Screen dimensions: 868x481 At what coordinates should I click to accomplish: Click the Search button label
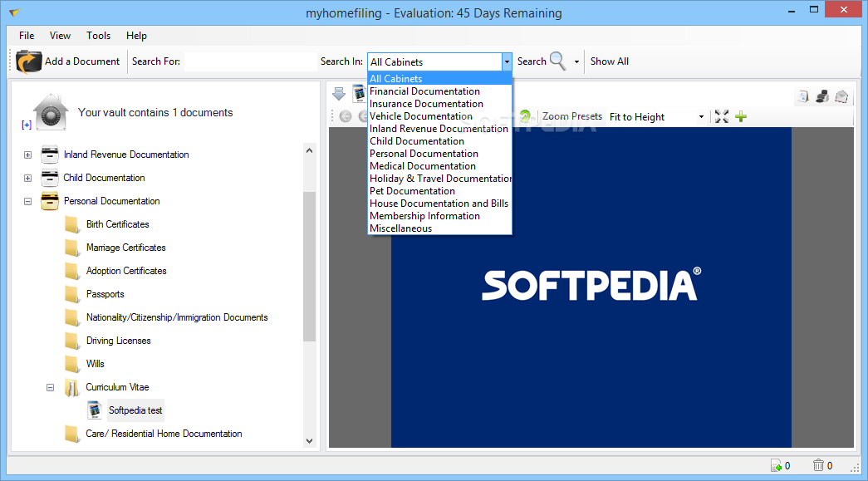(532, 61)
